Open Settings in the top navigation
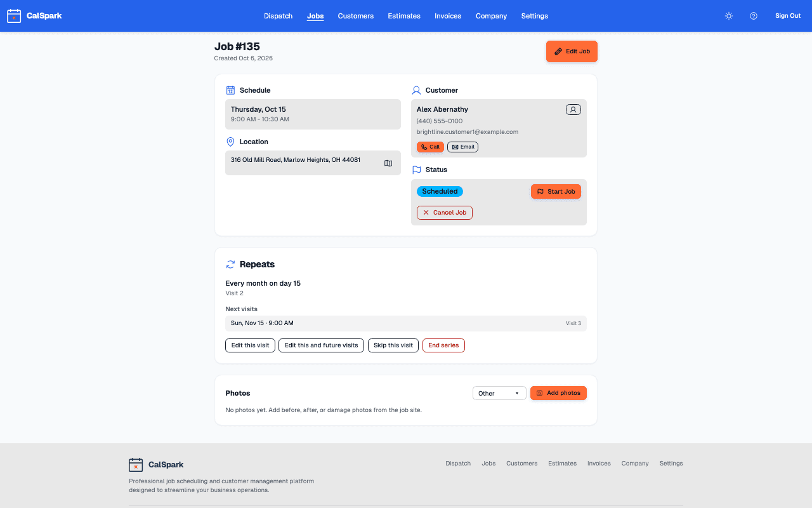 535,16
